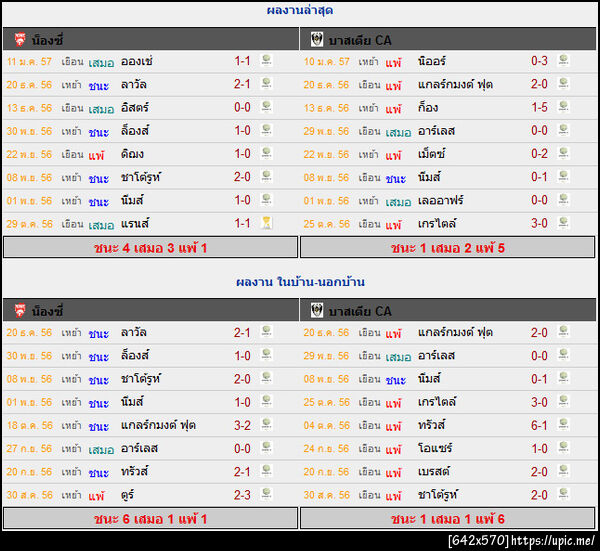
Task: Click the hourglass icon in แรนส์ 1-1 row
Action: coord(266,223)
